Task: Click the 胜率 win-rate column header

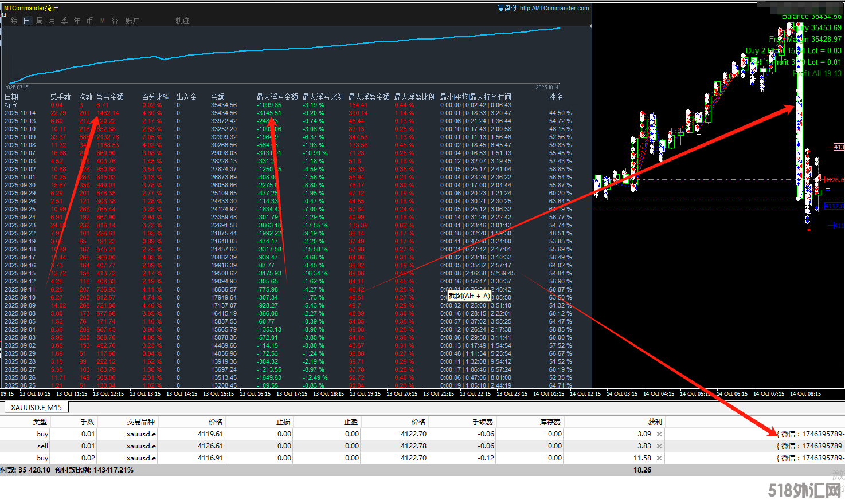Action: pyautogui.click(x=555, y=97)
